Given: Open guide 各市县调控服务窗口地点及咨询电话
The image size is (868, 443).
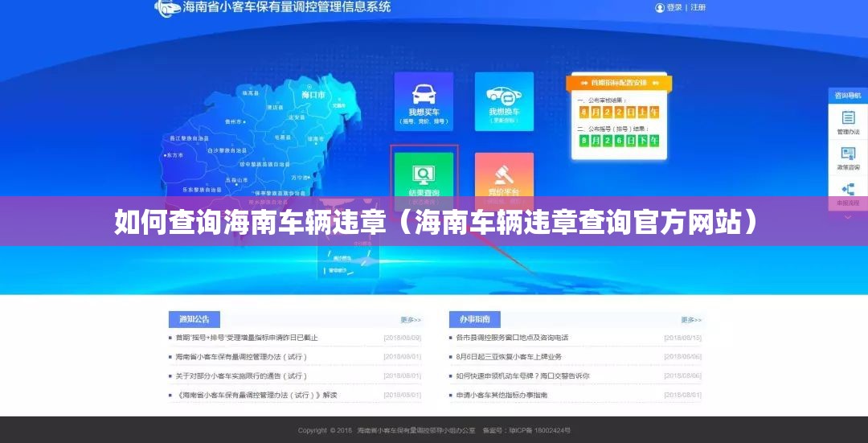Looking at the screenshot, I should (x=512, y=337).
